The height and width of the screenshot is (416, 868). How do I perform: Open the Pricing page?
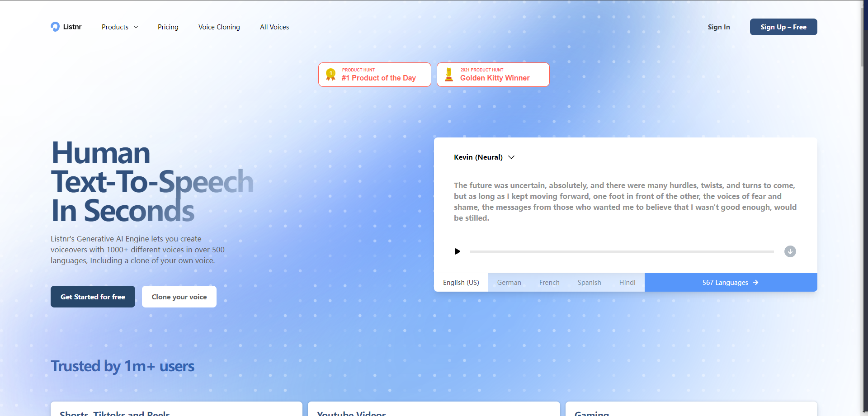point(168,27)
